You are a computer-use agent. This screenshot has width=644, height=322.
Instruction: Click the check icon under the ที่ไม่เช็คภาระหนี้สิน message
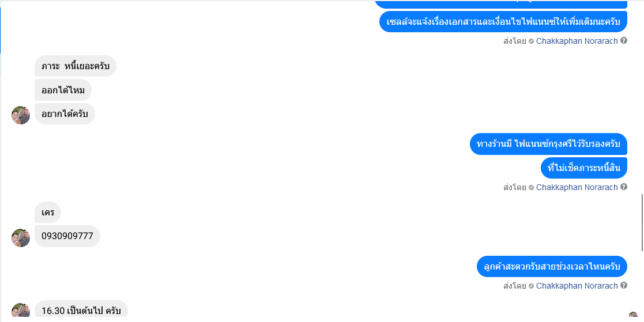pyautogui.click(x=531, y=187)
